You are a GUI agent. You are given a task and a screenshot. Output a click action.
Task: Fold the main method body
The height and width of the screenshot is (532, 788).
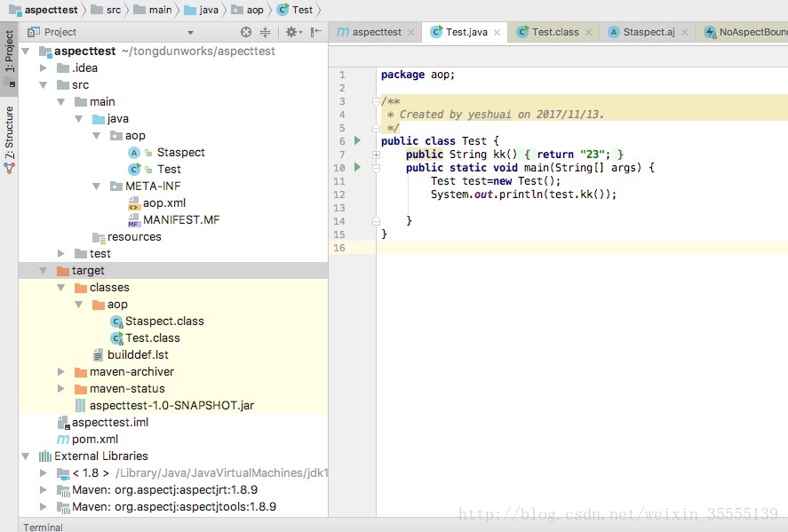[x=376, y=168]
